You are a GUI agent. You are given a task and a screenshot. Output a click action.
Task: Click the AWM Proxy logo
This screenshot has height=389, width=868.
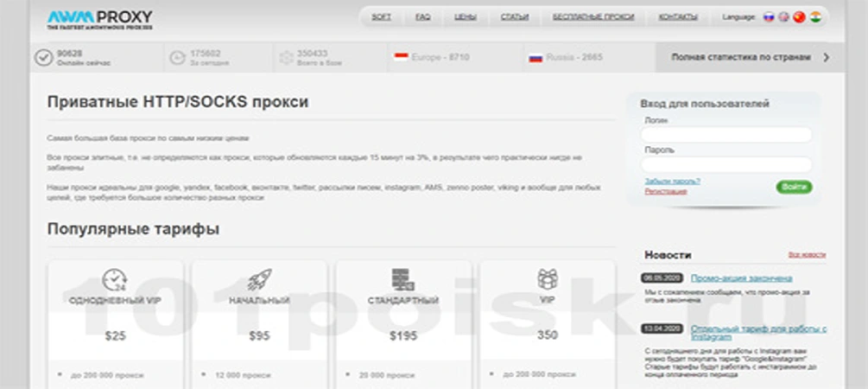pos(99,19)
